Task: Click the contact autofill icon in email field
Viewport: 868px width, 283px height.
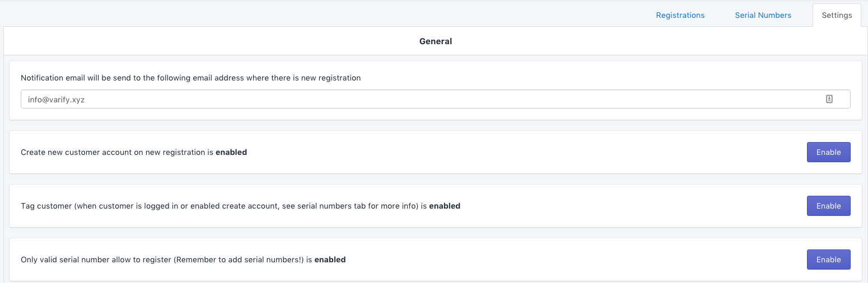Action: pos(829,99)
